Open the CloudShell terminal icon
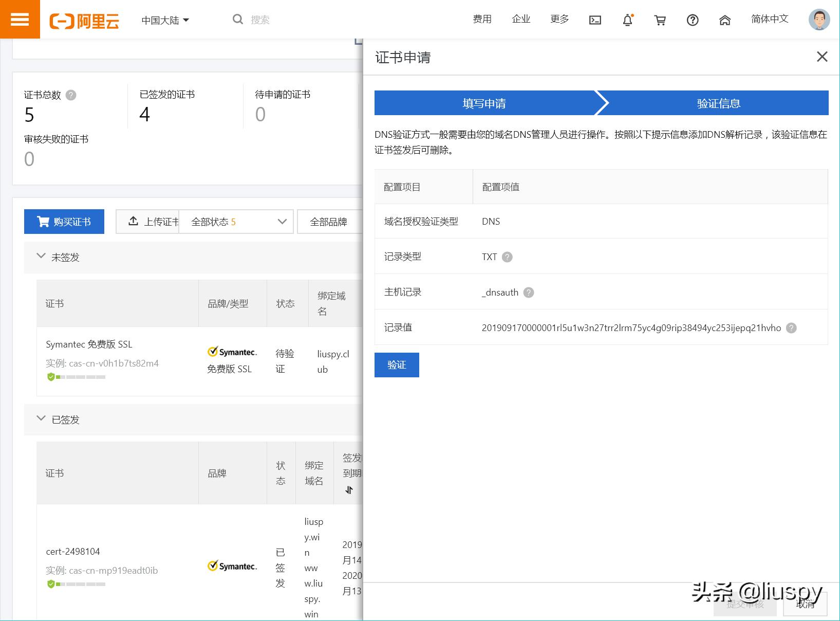This screenshot has height=621, width=840. pos(595,20)
